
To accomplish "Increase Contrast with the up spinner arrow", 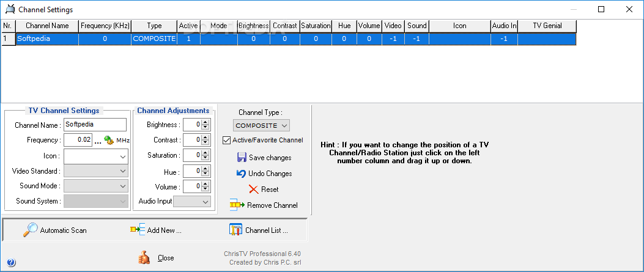I will [x=205, y=137].
